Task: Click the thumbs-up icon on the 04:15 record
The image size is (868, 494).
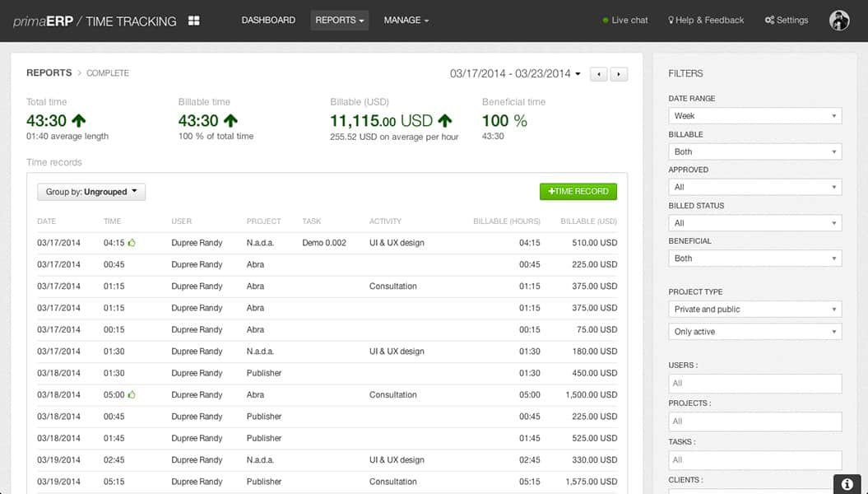Action: [132, 243]
